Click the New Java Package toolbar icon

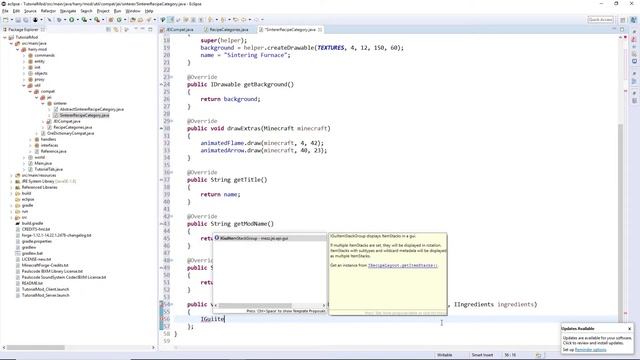[111, 19]
